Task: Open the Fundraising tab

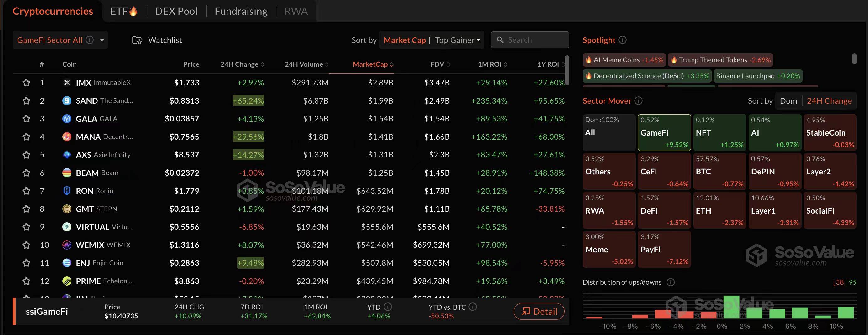Action: point(241,11)
